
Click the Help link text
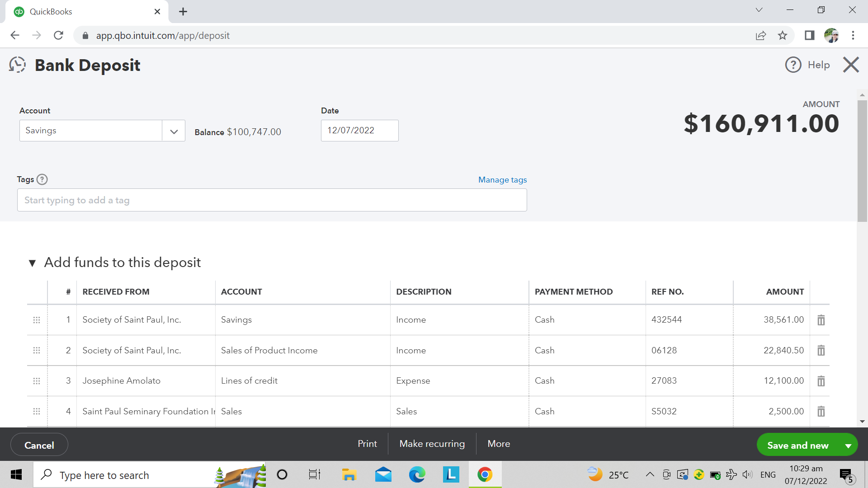(x=818, y=65)
